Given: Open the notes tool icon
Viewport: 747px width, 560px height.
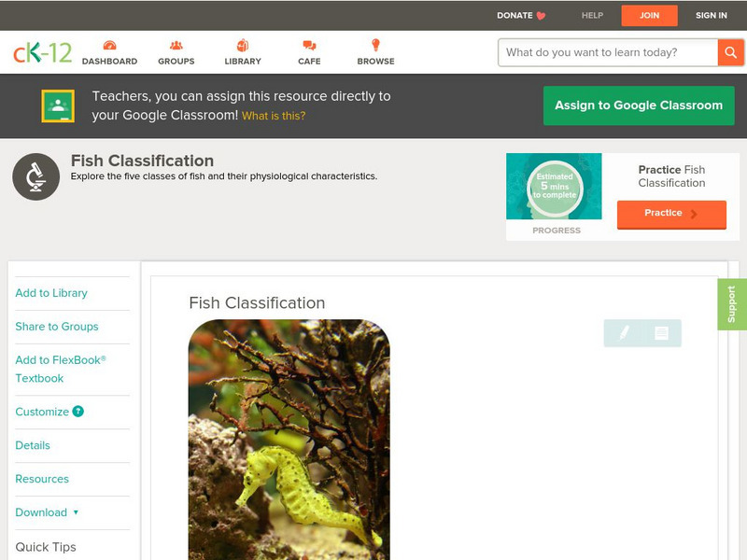Looking at the screenshot, I should click(x=661, y=333).
